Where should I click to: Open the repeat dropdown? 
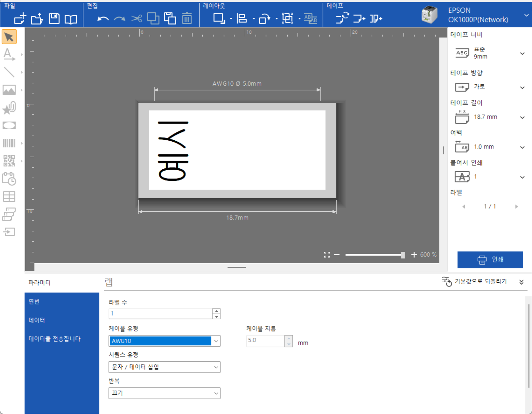click(x=164, y=393)
